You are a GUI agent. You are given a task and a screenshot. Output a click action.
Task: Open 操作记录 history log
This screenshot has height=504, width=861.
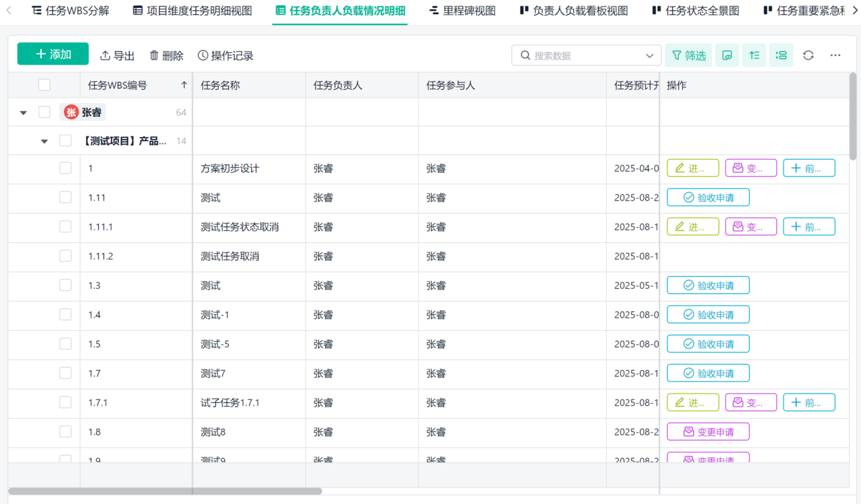point(225,55)
